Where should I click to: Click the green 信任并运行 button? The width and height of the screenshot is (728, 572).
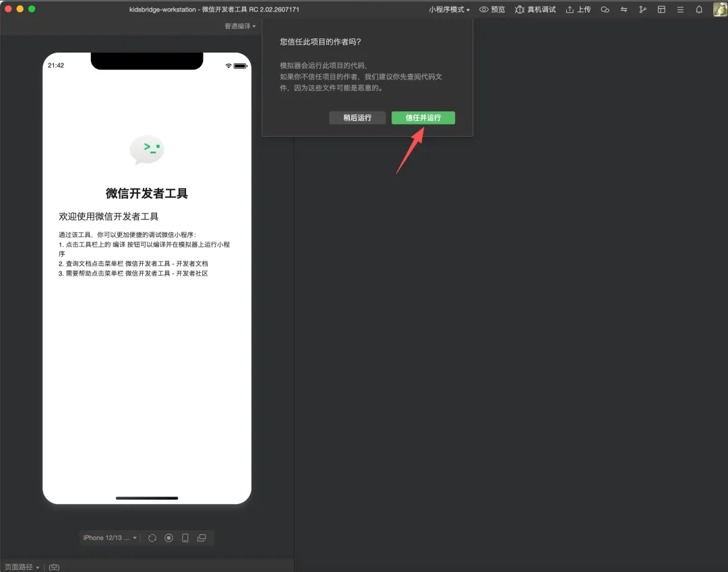[x=423, y=118]
